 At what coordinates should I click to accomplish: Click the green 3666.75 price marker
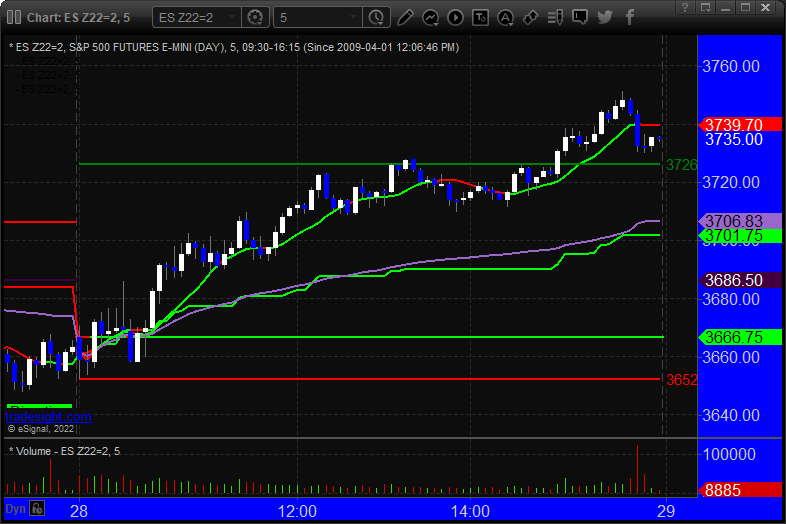tap(740, 337)
